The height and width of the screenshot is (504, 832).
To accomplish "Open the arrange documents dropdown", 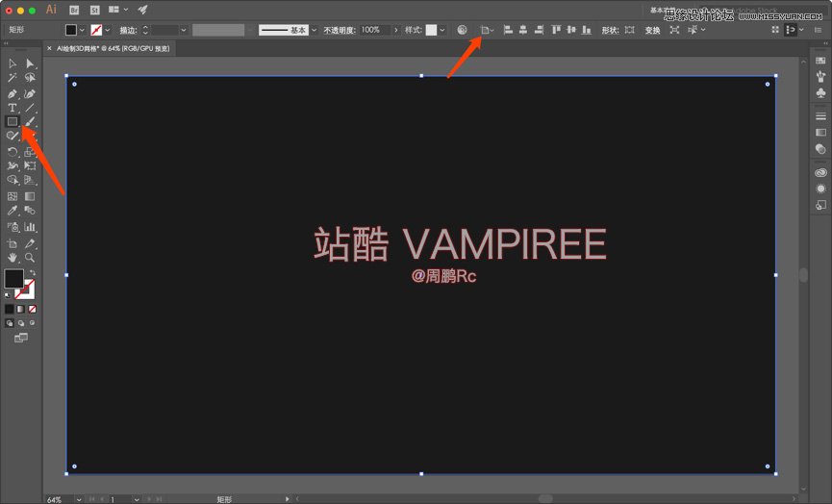I will pos(118,10).
